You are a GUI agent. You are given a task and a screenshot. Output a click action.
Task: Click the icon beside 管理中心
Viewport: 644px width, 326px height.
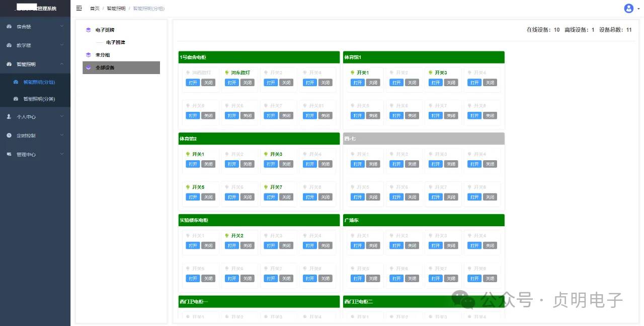pyautogui.click(x=9, y=154)
